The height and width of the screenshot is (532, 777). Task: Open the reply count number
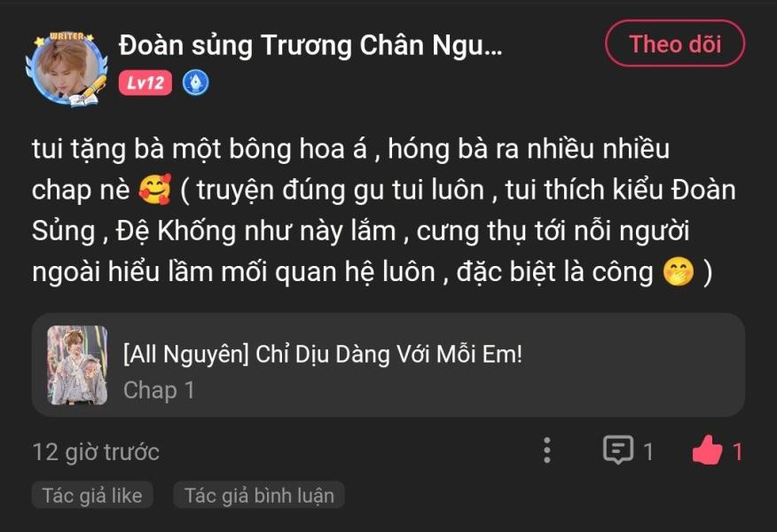648,451
